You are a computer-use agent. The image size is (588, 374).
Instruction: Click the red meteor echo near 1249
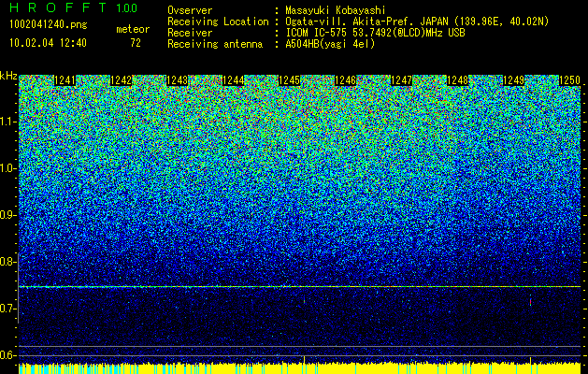(530, 302)
